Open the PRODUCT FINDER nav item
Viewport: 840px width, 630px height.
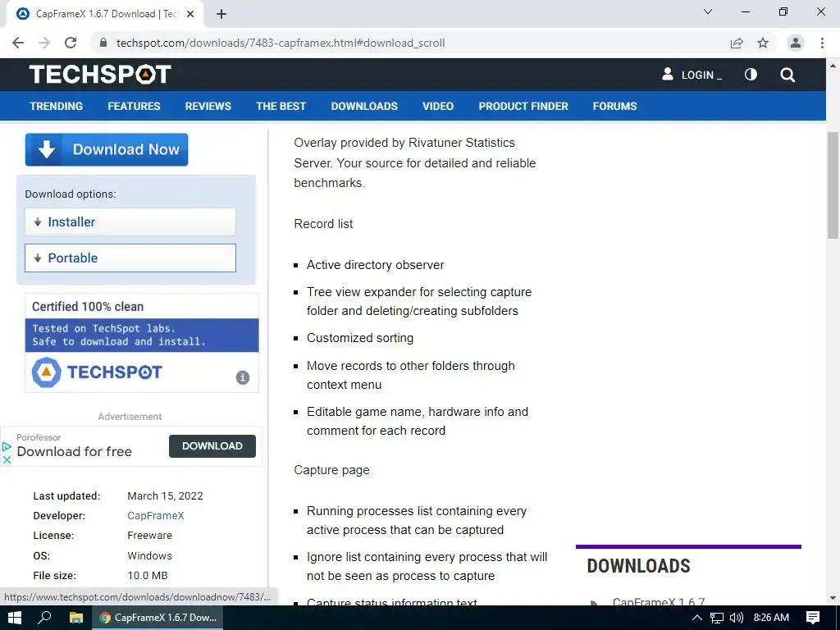tap(523, 106)
